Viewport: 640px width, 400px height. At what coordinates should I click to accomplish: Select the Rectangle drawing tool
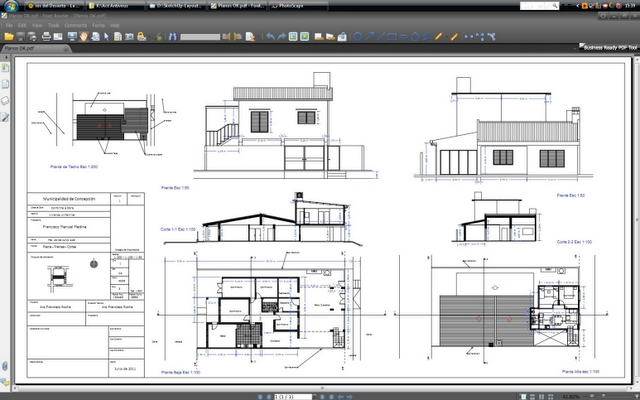[x=392, y=37]
